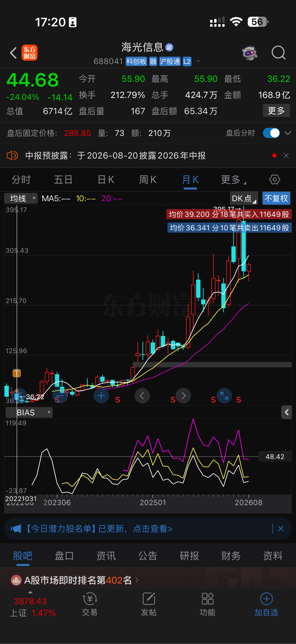The image size is (296, 644).
Task: Tap the speaker announcement icon
Action: tap(12, 156)
